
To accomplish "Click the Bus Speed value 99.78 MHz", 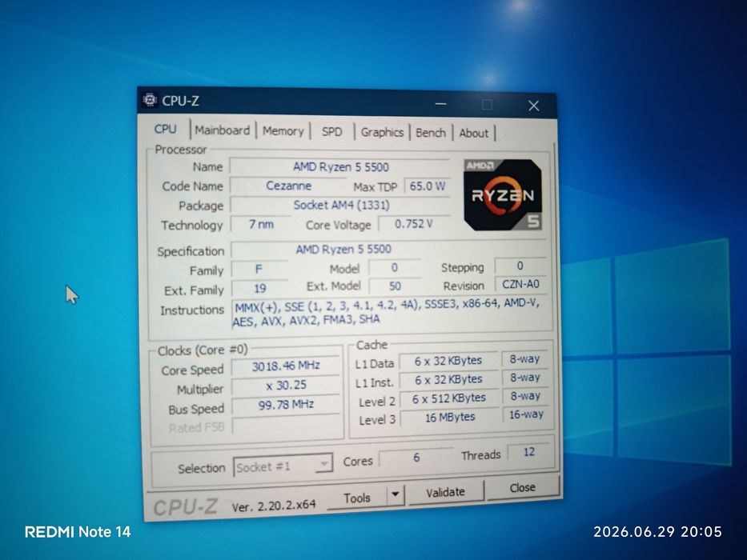I will [x=286, y=404].
